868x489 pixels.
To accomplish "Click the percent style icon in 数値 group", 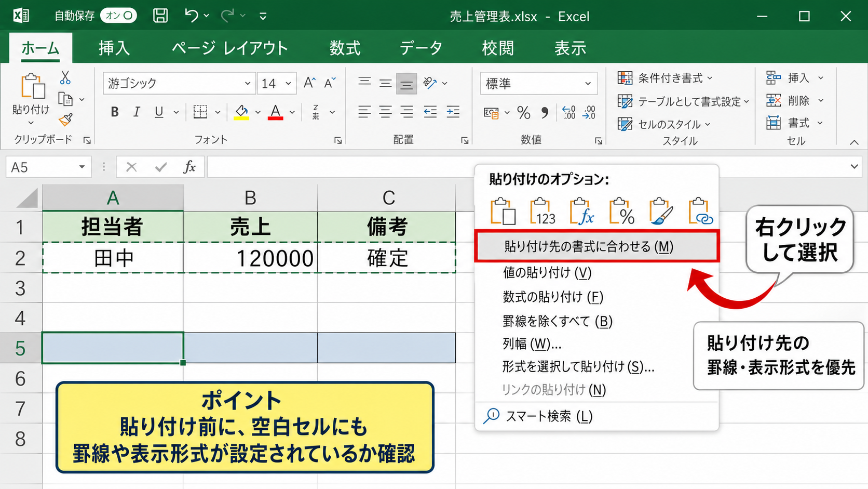I will (x=524, y=112).
